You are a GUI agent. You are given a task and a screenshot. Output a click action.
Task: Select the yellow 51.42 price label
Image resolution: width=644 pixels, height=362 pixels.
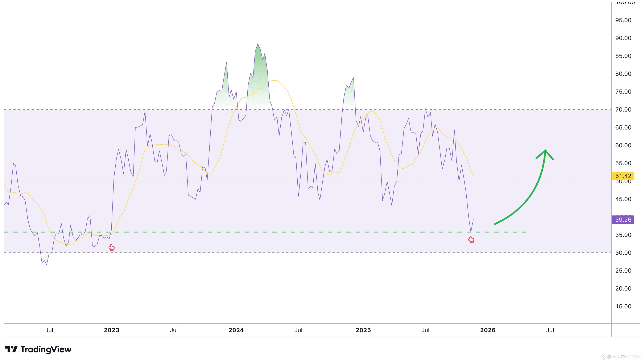pyautogui.click(x=623, y=176)
